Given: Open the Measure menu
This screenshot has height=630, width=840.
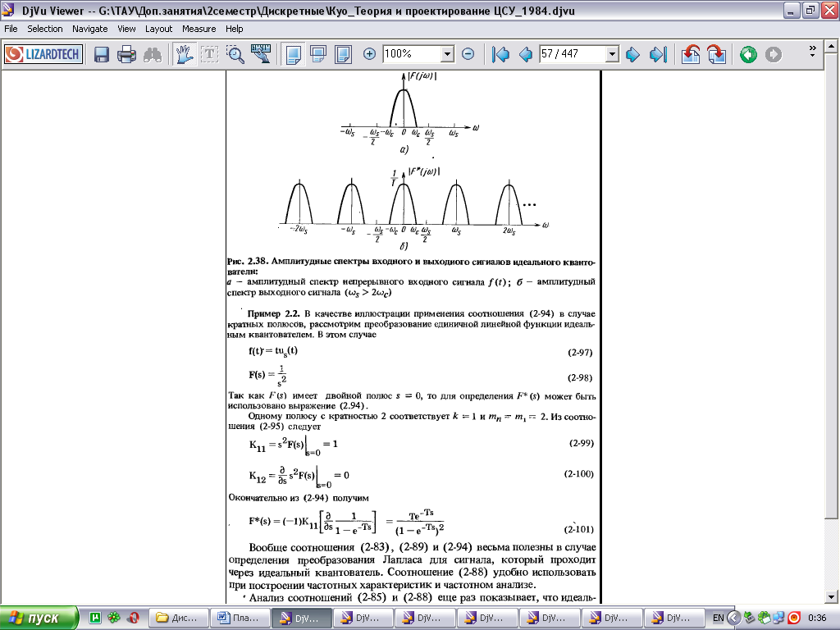Looking at the screenshot, I should point(199,29).
